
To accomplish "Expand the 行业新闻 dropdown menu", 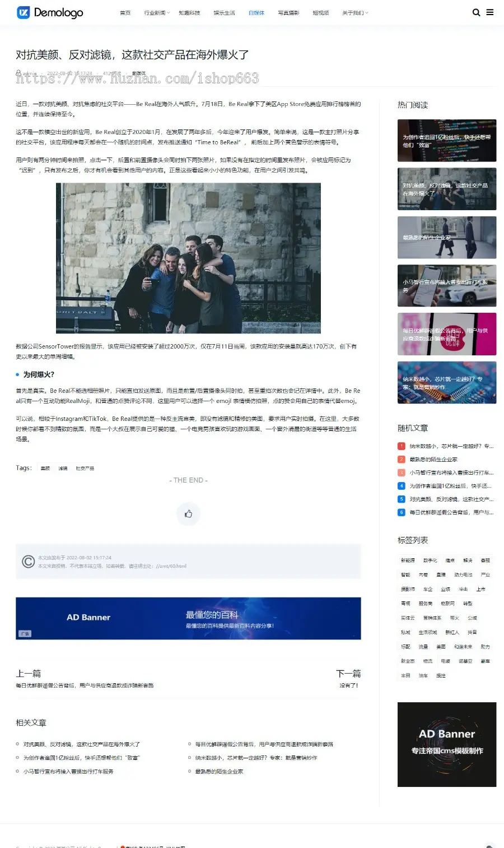I will click(x=156, y=13).
